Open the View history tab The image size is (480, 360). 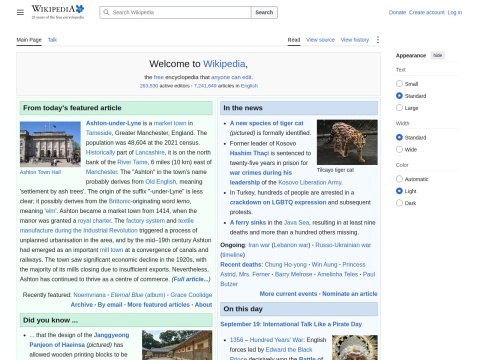tap(355, 40)
